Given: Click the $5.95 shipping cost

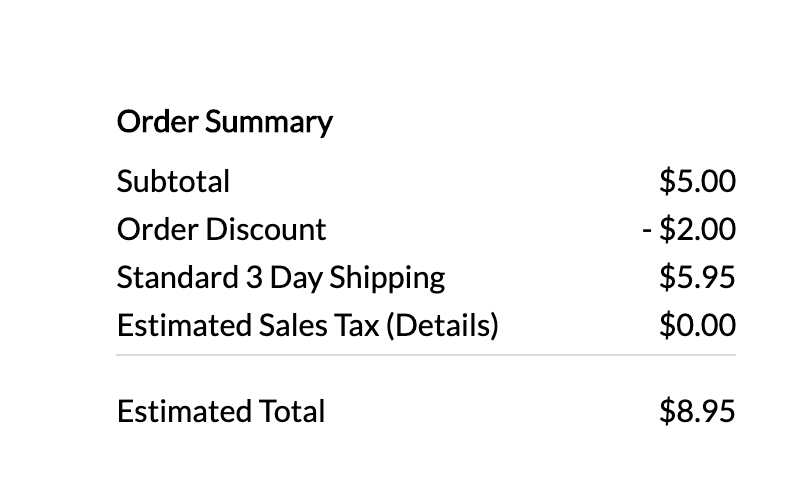Looking at the screenshot, I should coord(697,277).
